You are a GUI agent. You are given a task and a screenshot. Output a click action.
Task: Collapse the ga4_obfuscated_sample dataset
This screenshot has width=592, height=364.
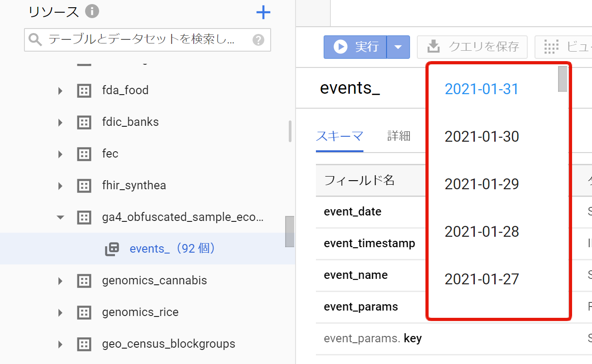pyautogui.click(x=60, y=217)
